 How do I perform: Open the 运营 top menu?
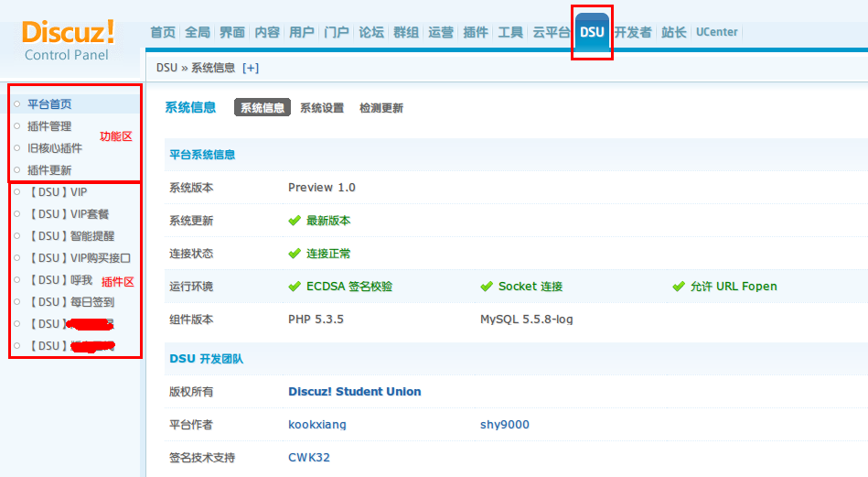pos(441,32)
